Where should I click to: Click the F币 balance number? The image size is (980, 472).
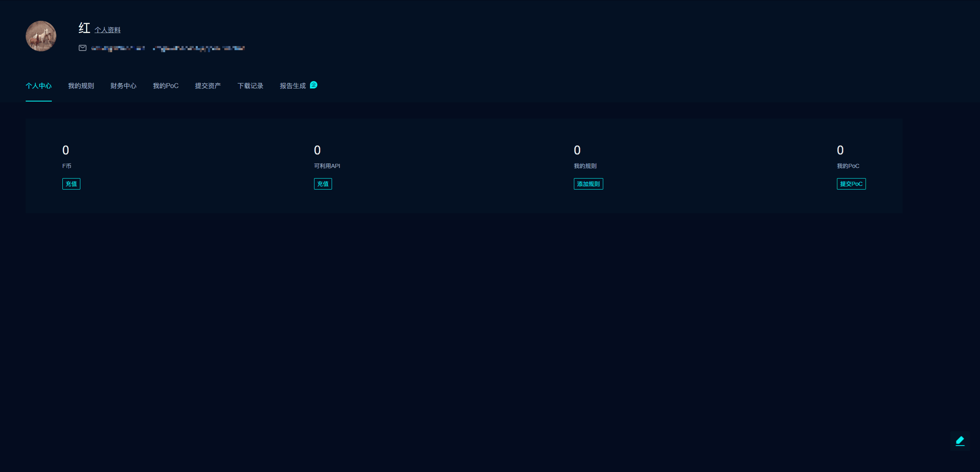pos(66,150)
